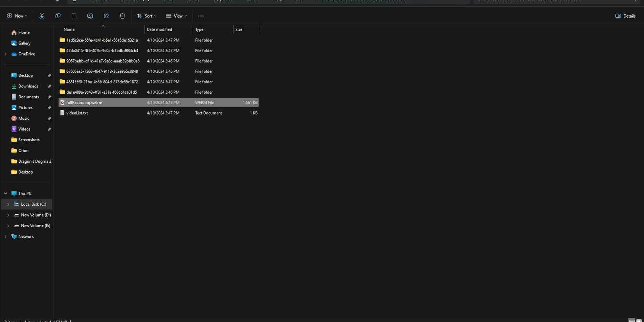Open the View layout dropdown
This screenshot has width=644, height=322.
click(176, 16)
